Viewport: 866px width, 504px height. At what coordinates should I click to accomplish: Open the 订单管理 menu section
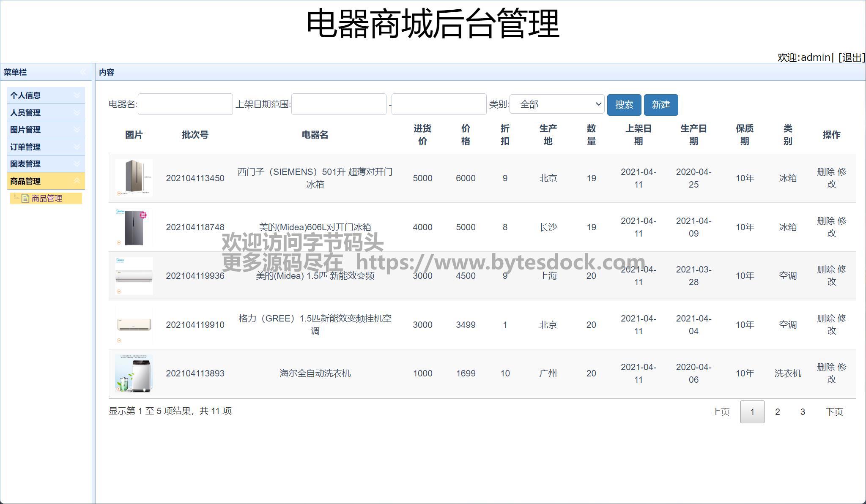(25, 147)
